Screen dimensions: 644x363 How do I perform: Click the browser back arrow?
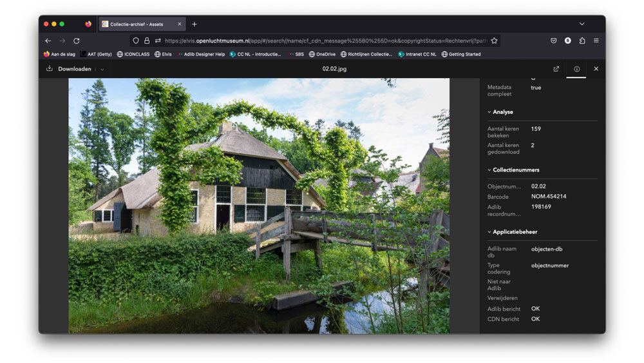(48, 41)
